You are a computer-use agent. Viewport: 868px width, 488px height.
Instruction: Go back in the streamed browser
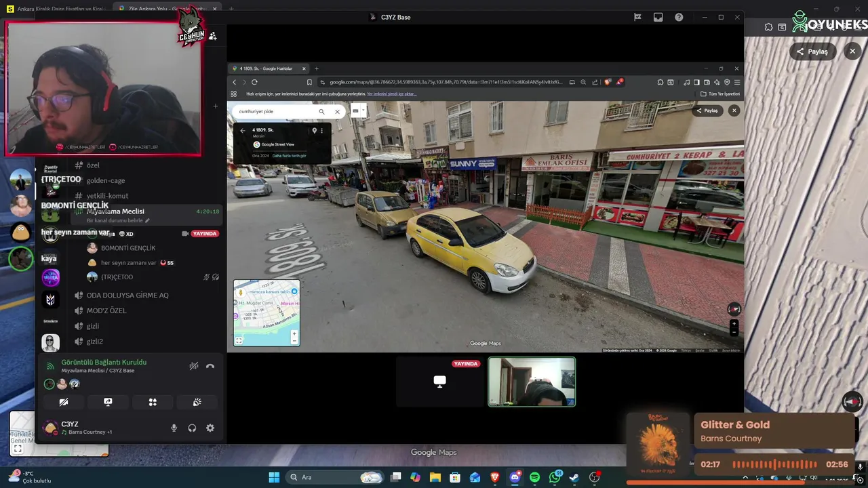235,82
